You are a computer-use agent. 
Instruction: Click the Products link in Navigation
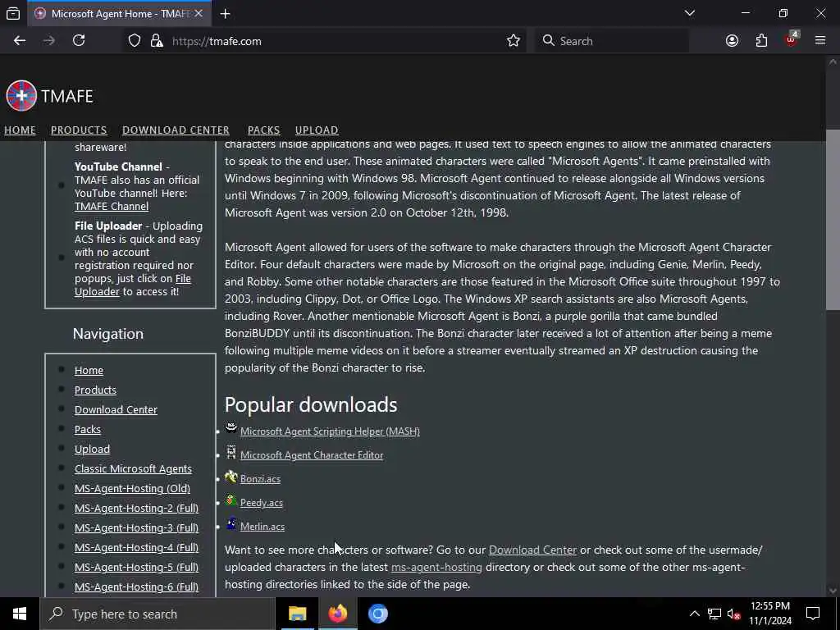[95, 390]
